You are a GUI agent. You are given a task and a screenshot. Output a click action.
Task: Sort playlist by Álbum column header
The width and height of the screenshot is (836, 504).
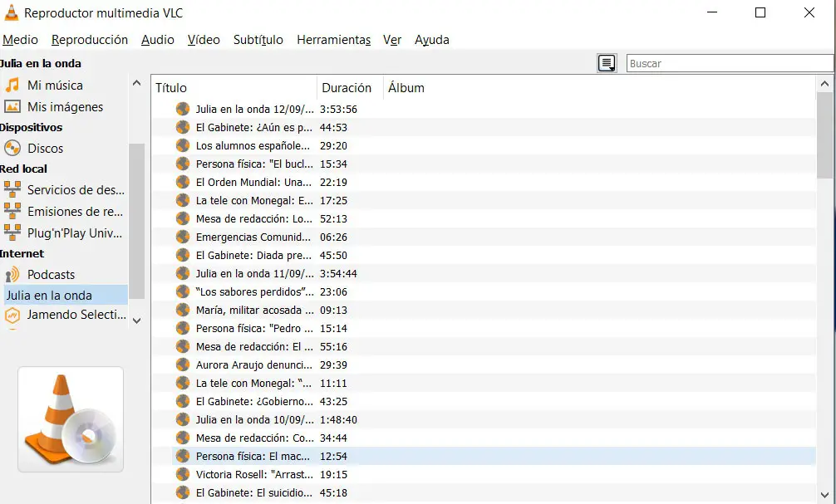[599, 88]
